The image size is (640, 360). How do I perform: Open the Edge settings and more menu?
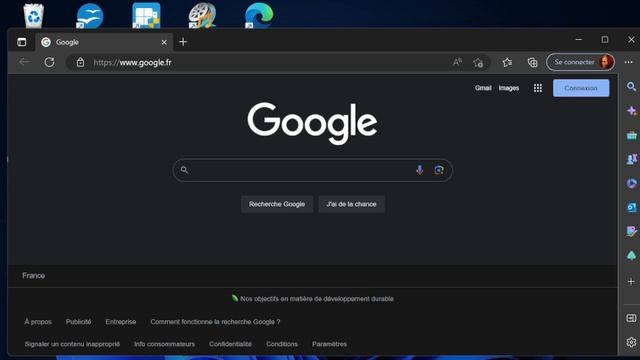(629, 62)
